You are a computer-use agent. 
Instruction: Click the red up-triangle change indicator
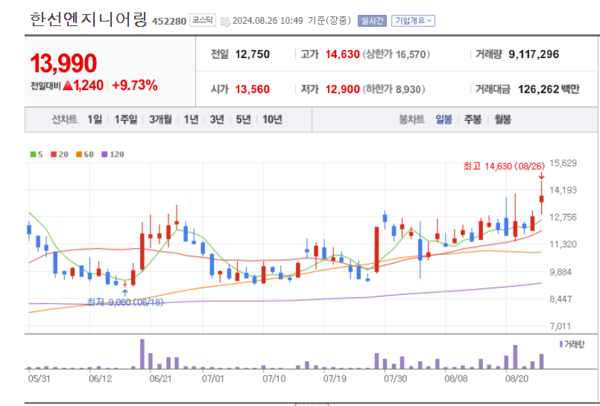[68, 85]
